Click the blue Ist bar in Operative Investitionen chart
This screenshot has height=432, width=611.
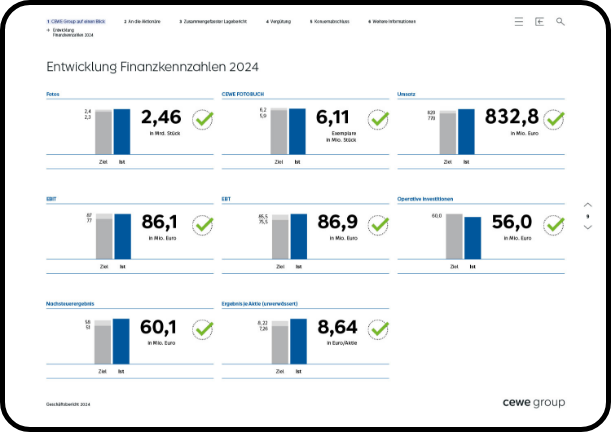473,238
